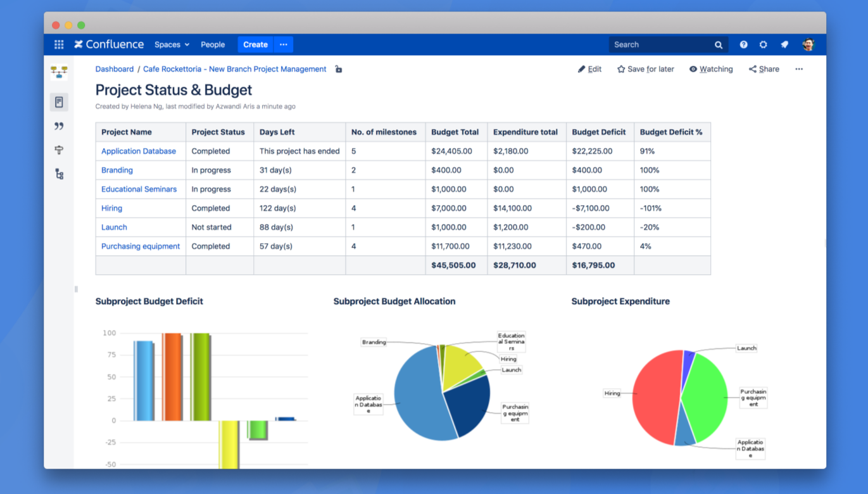Click the "Not started" status cell
868x494 pixels.
point(220,227)
